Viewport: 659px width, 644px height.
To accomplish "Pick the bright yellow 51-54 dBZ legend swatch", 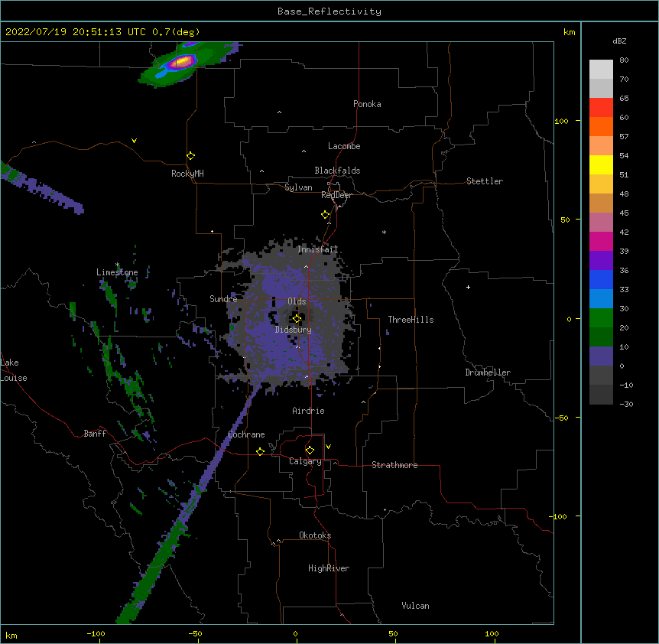I will coord(601,165).
